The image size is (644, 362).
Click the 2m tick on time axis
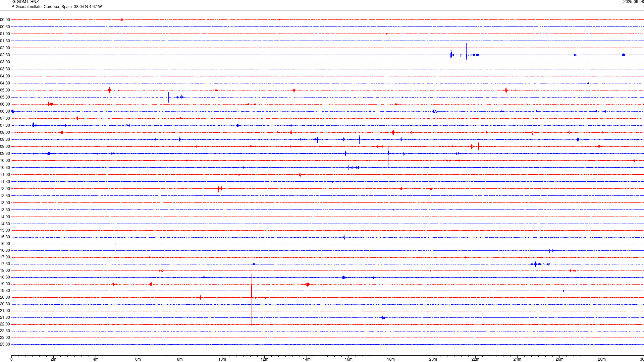(x=54, y=359)
